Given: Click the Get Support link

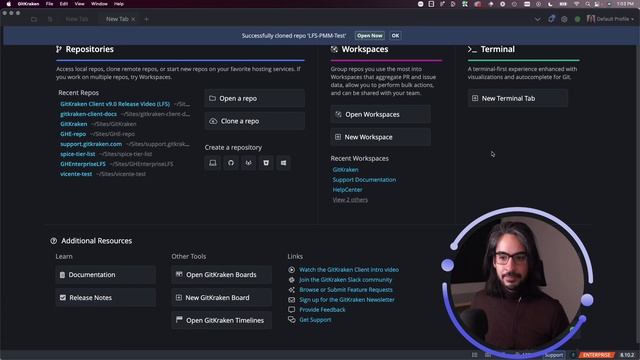Looking at the screenshot, I should [315, 320].
